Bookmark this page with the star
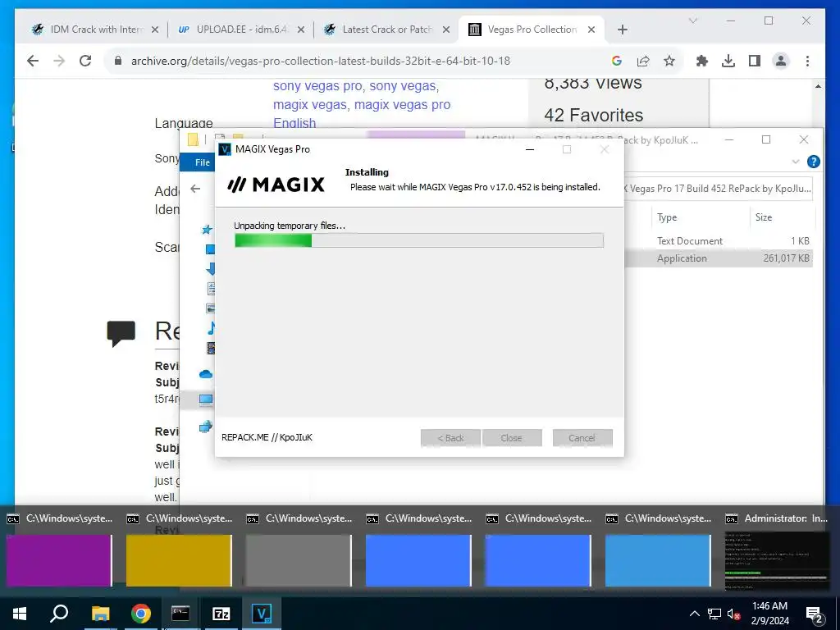The image size is (840, 630). point(669,61)
